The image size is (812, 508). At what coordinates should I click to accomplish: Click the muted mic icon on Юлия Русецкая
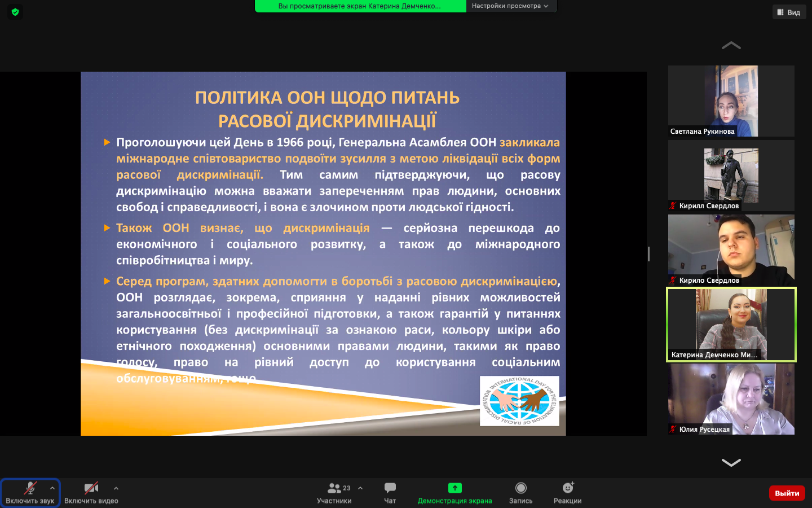pyautogui.click(x=673, y=429)
